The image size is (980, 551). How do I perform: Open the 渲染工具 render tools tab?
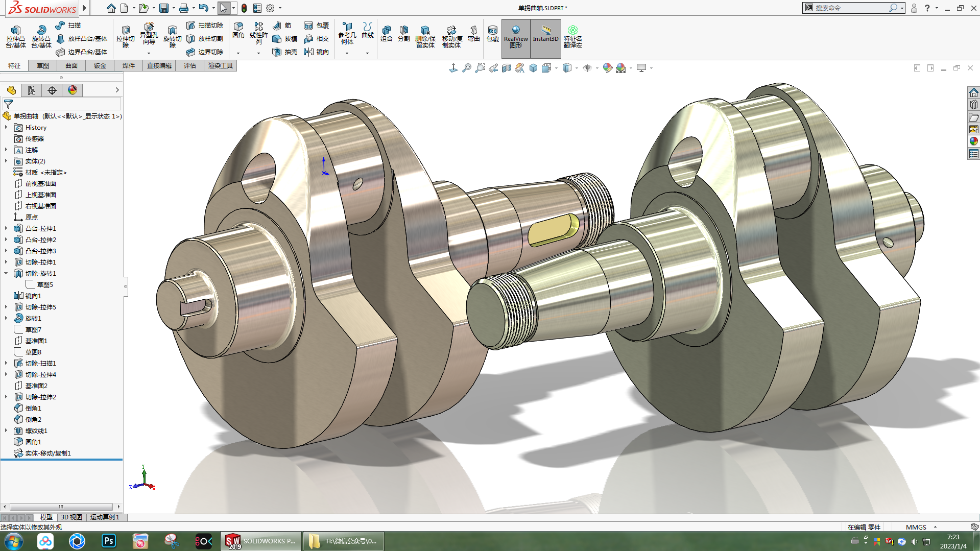(x=221, y=65)
